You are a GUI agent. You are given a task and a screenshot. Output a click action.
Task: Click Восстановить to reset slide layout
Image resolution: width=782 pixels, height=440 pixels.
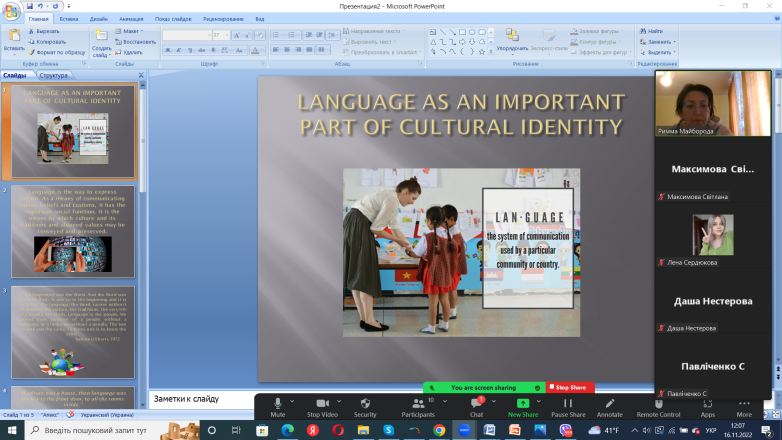(135, 42)
